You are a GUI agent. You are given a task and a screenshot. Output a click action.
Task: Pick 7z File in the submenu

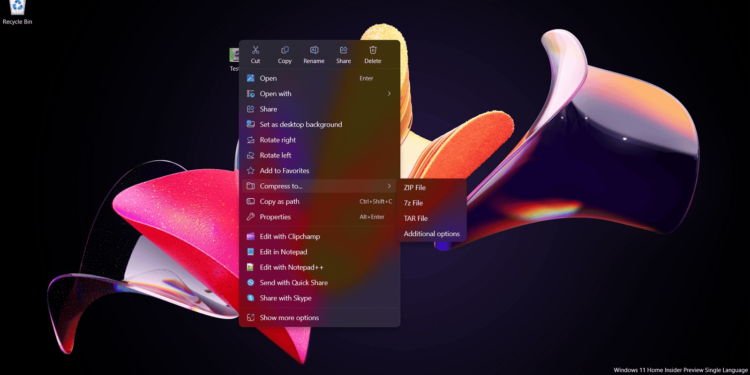coord(431,203)
